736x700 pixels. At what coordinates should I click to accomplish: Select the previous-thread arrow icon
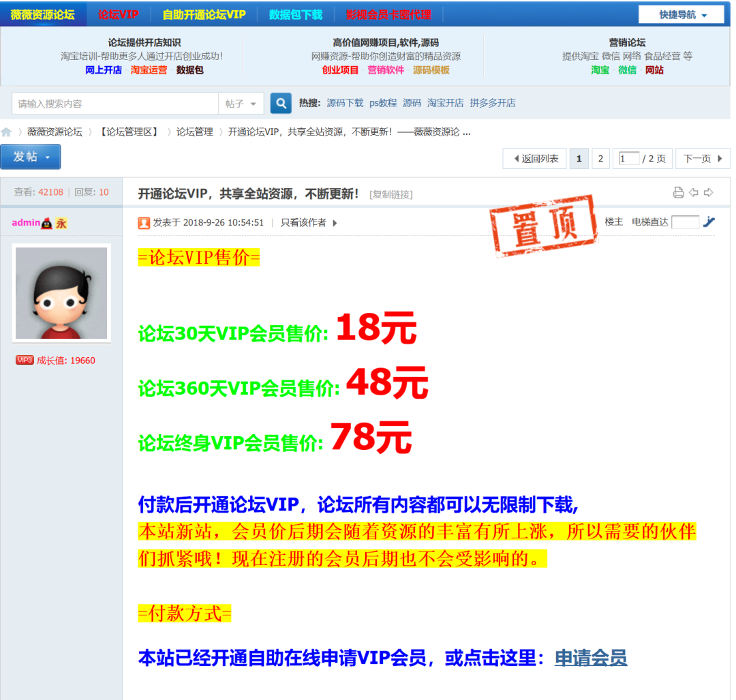(x=694, y=193)
